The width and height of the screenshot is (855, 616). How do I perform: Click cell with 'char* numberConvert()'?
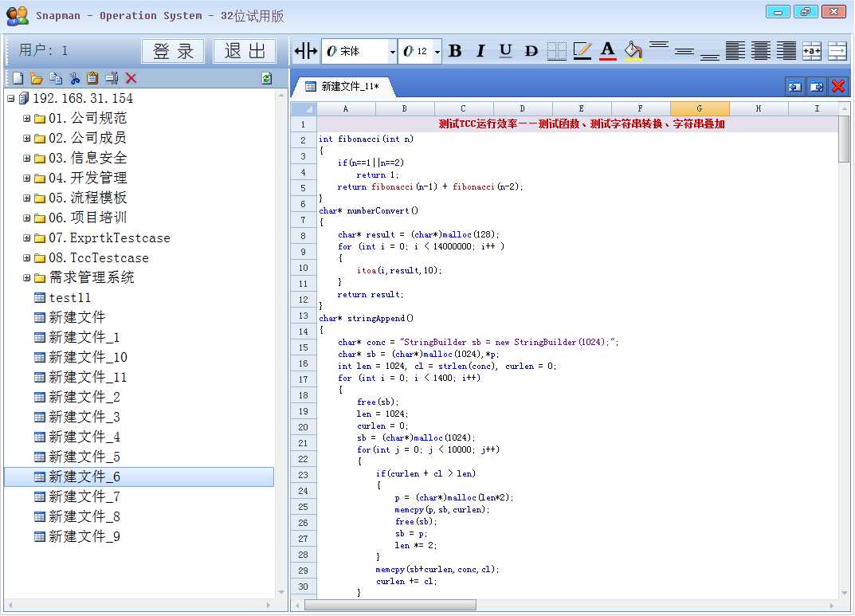369,211
